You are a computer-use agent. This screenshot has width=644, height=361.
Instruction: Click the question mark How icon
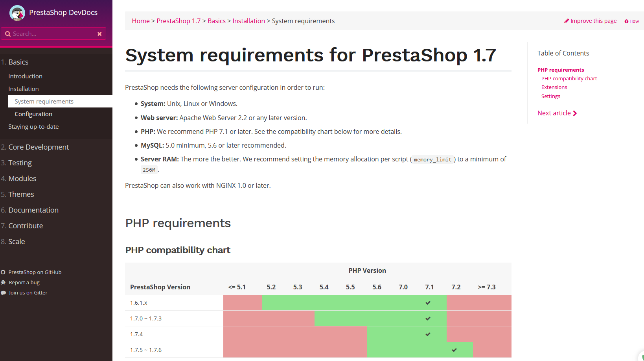pyautogui.click(x=626, y=22)
